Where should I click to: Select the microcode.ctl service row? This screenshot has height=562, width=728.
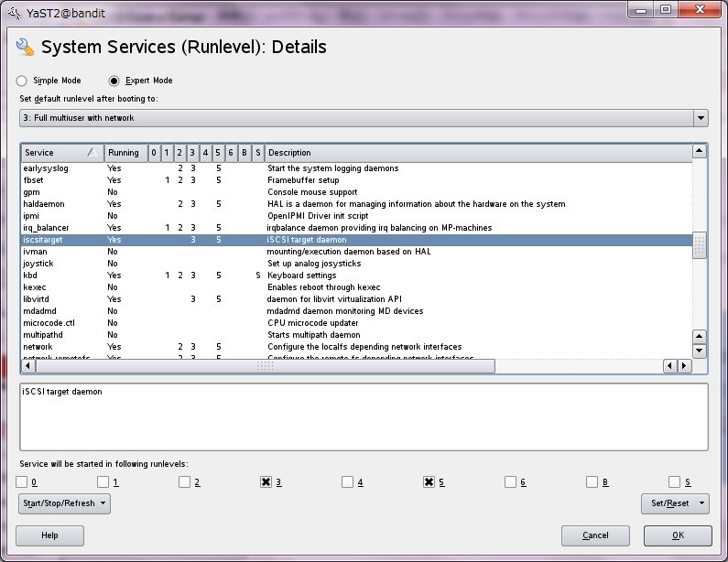pyautogui.click(x=356, y=323)
